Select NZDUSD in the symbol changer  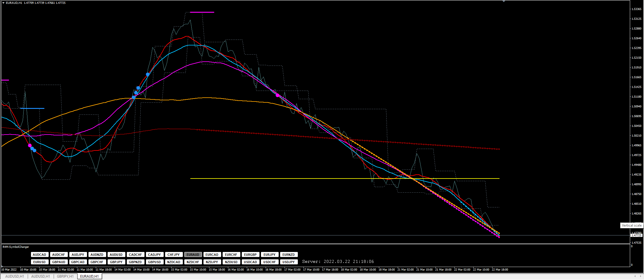pos(231,262)
